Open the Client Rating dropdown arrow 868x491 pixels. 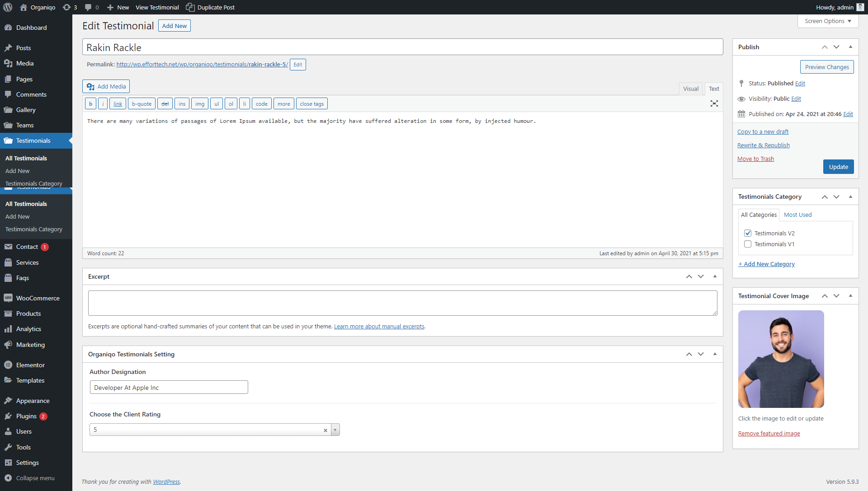(x=335, y=430)
